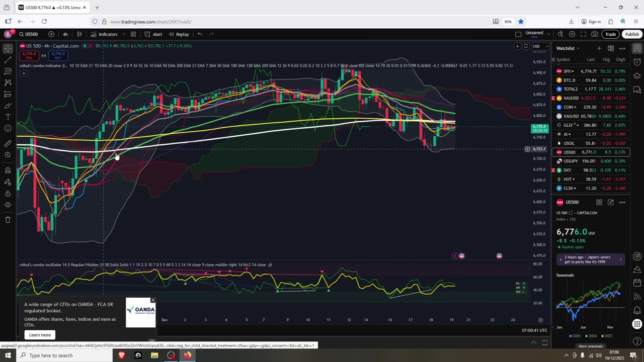
Task: Select the ruler measure tool
Action: [x=8, y=143]
